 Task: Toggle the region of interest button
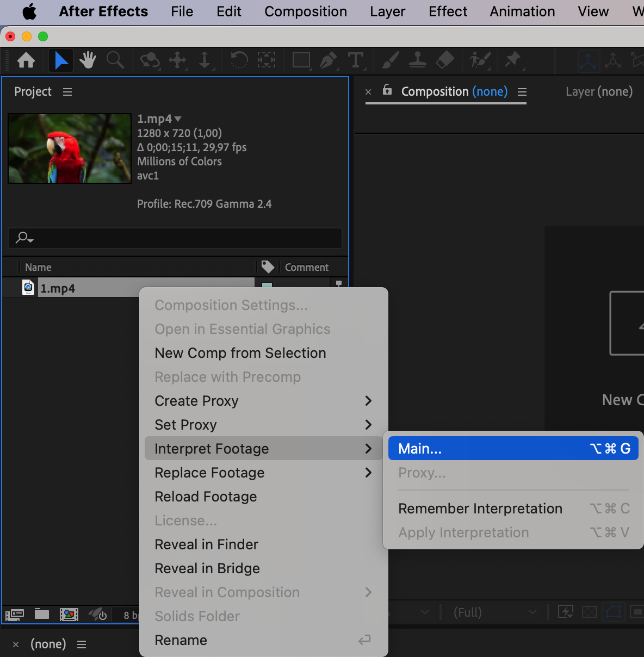[x=613, y=612]
